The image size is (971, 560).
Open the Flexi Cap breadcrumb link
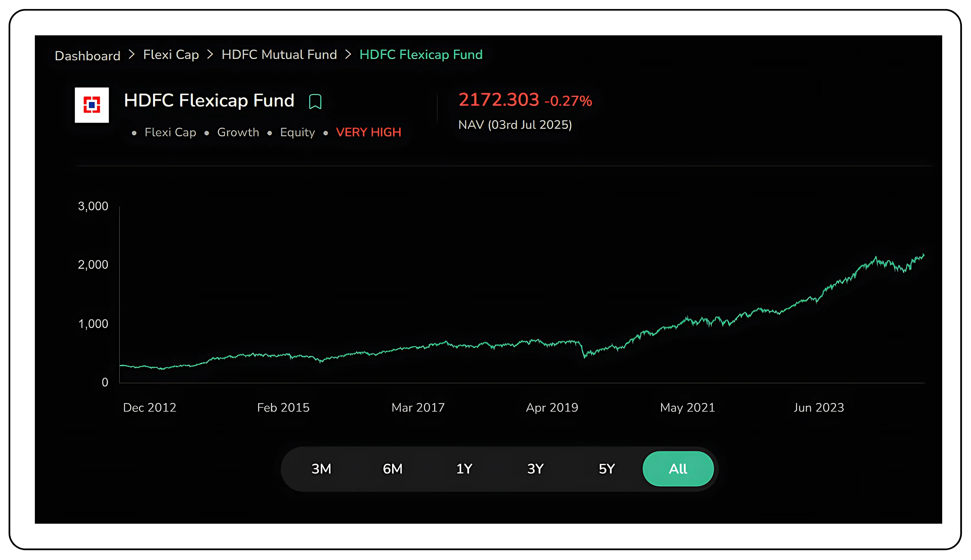[x=171, y=55]
